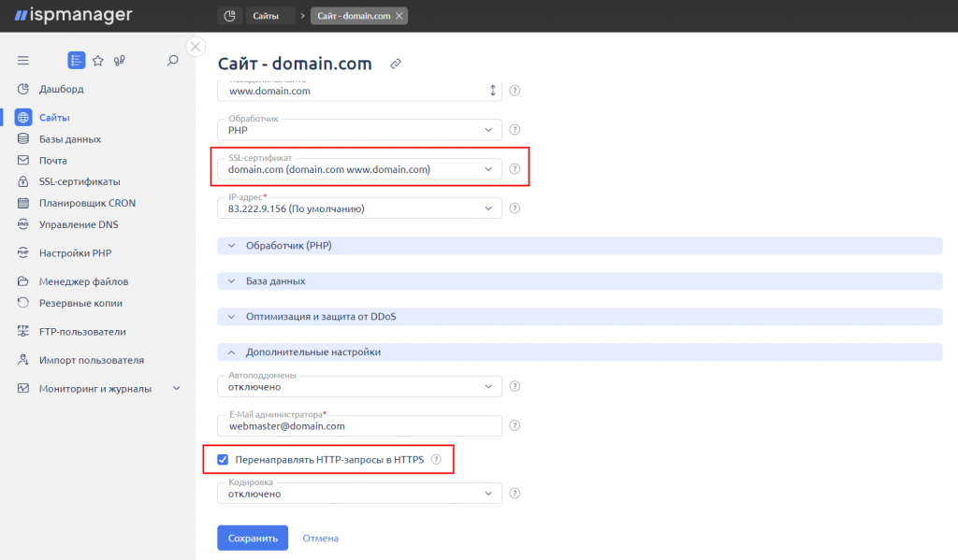Click help icon beside HTTPS redirect option
This screenshot has width=958, height=560.
436,459
